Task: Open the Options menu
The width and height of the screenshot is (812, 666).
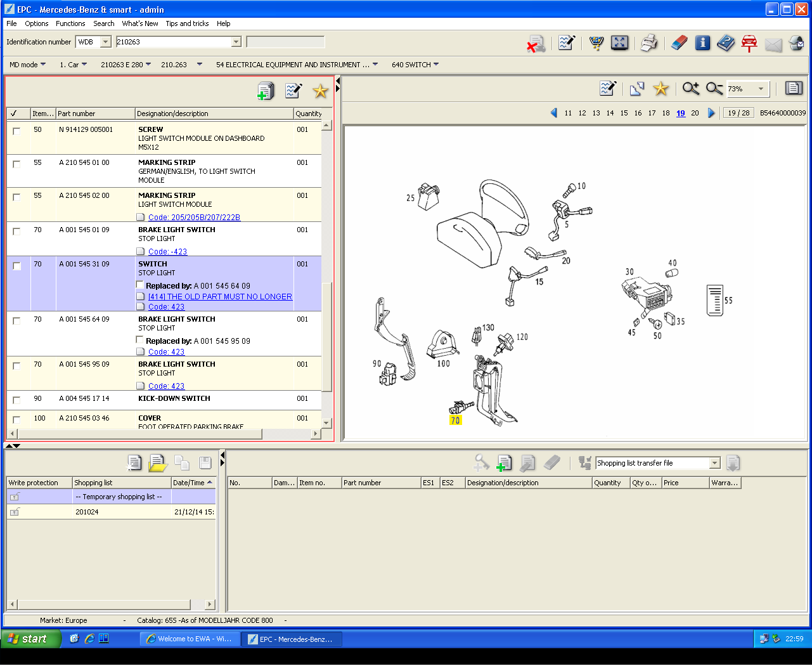Action: tap(37, 23)
